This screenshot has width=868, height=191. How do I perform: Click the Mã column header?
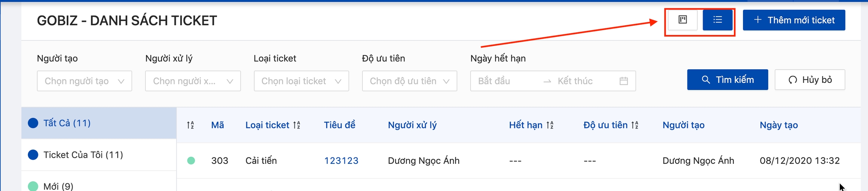click(218, 125)
